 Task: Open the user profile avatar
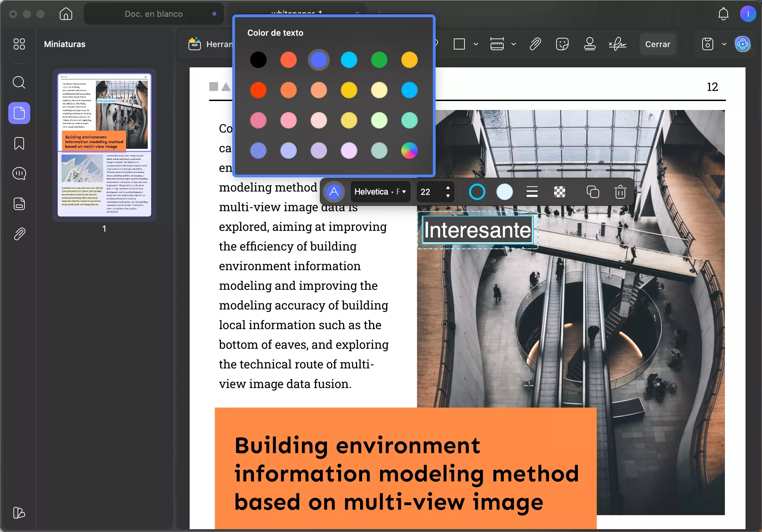(748, 14)
